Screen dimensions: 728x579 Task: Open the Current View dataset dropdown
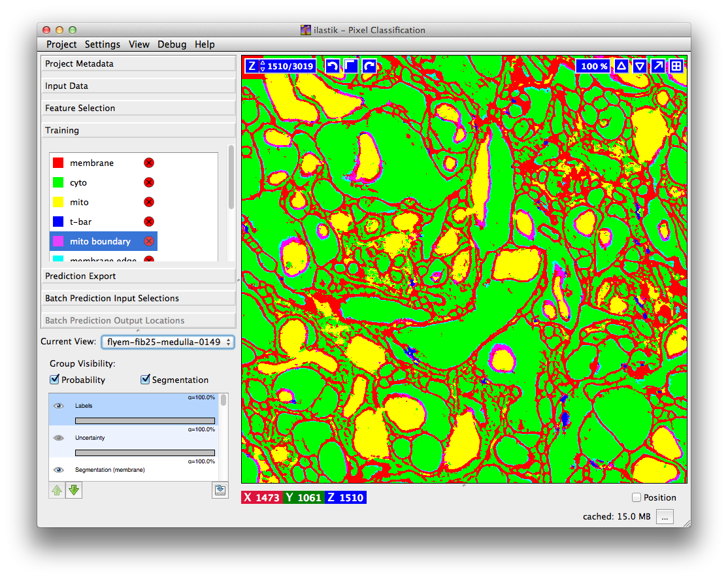click(x=167, y=342)
